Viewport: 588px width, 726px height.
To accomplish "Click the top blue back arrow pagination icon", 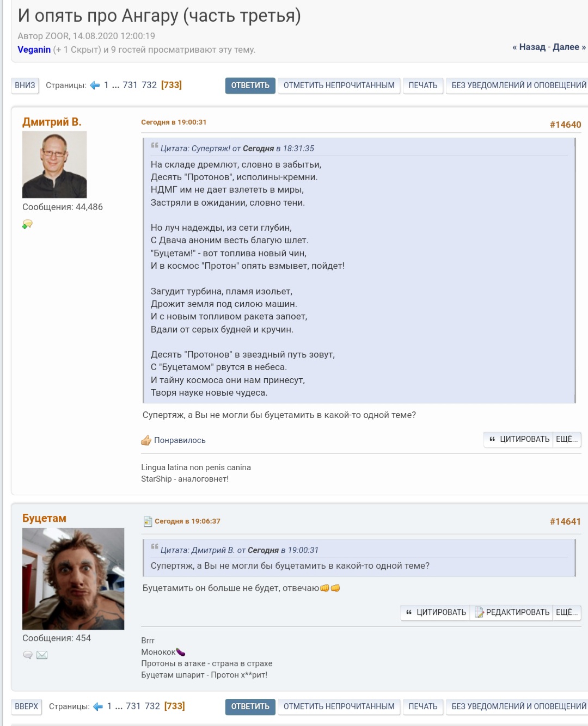I will (x=95, y=85).
